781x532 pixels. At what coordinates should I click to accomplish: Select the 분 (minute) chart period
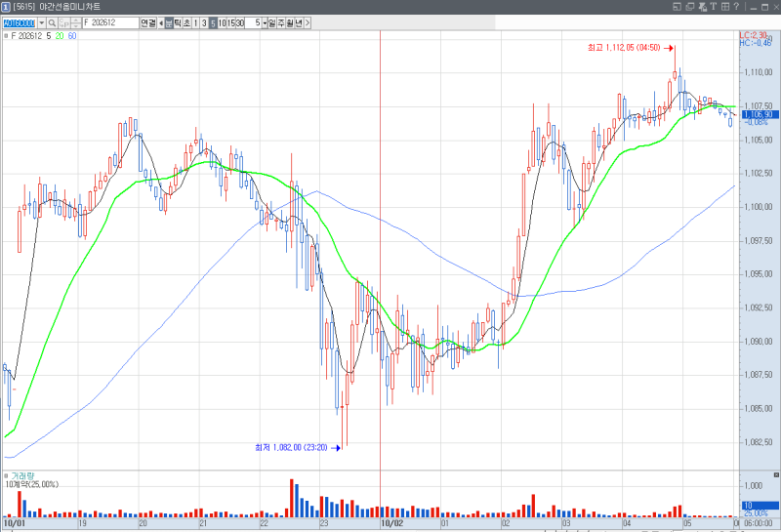coord(169,22)
